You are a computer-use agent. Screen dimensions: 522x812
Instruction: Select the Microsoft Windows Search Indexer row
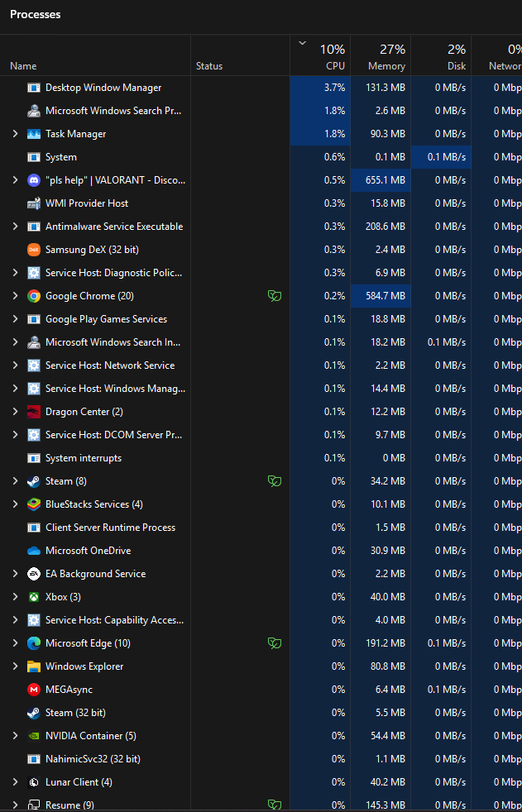[x=261, y=342]
